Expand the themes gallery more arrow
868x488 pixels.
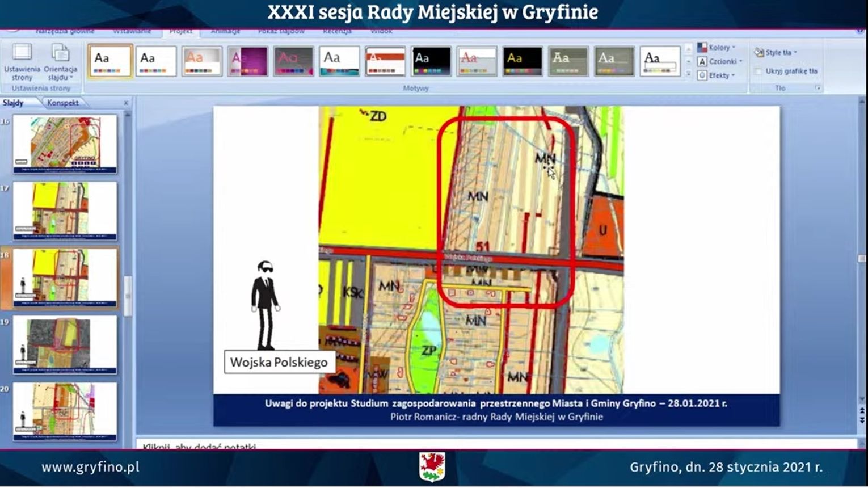689,74
